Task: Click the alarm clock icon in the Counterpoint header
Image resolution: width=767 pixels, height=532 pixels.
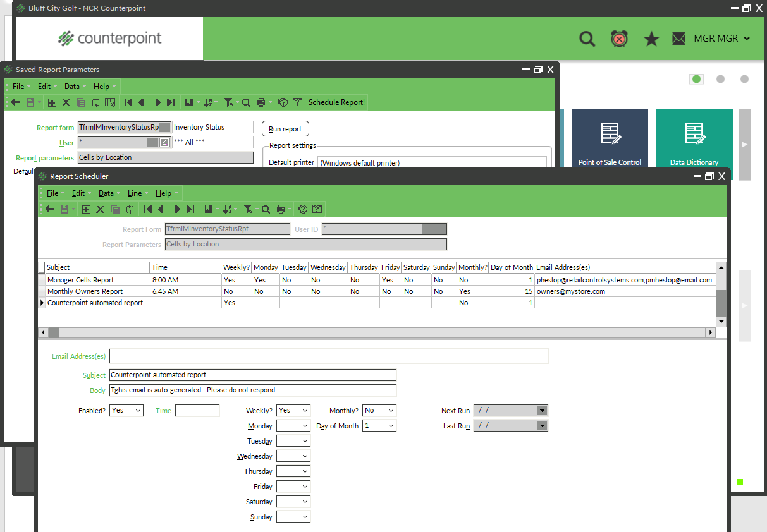Action: tap(619, 39)
